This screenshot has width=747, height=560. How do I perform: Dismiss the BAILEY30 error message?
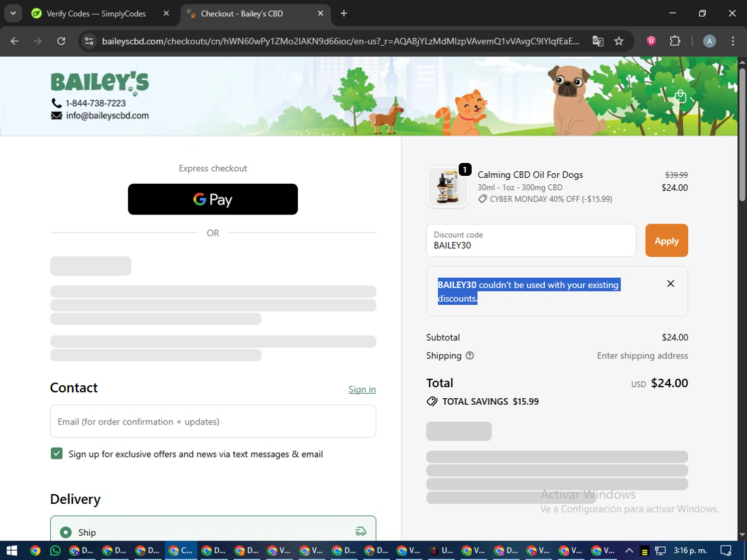coord(670,284)
